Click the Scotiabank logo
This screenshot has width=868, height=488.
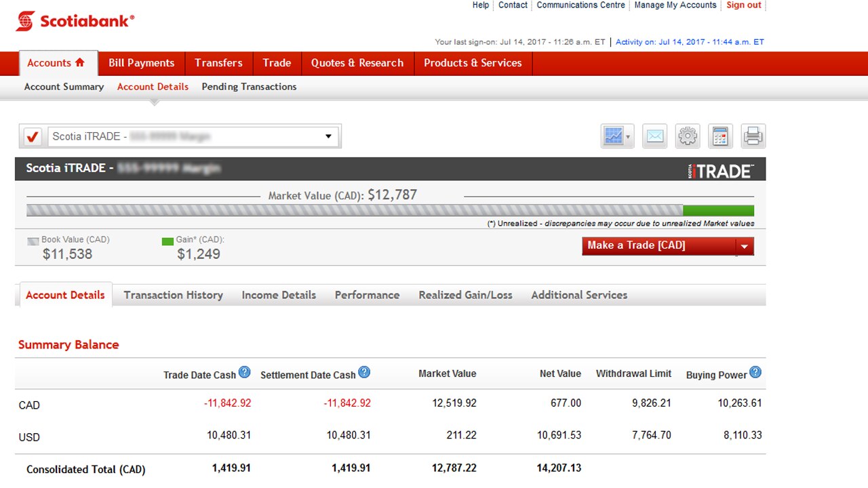[x=75, y=21]
